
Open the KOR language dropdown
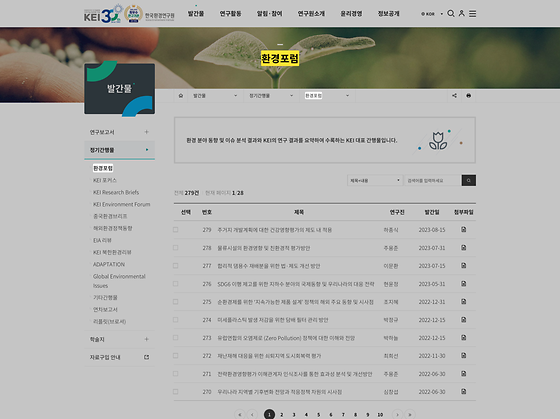click(432, 14)
